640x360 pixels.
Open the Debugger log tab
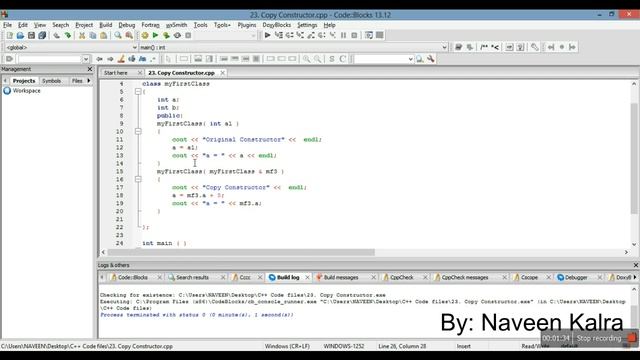pyautogui.click(x=576, y=277)
